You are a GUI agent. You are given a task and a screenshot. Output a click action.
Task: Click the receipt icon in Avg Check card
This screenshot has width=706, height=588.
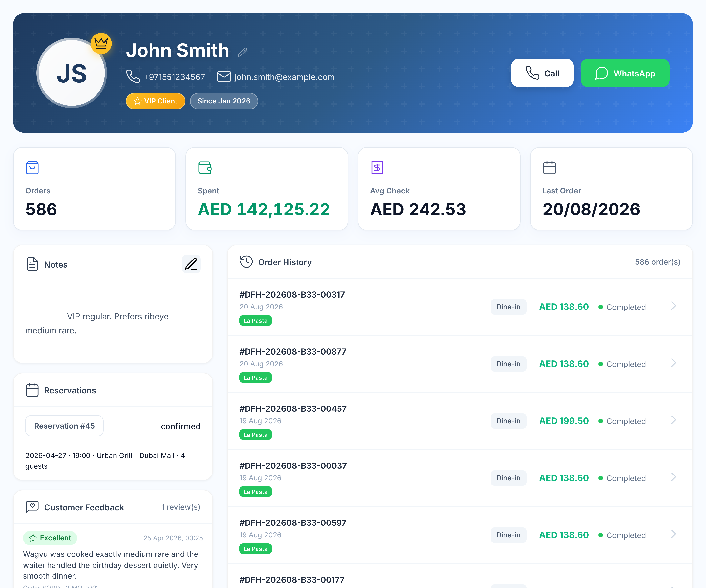[x=377, y=167]
